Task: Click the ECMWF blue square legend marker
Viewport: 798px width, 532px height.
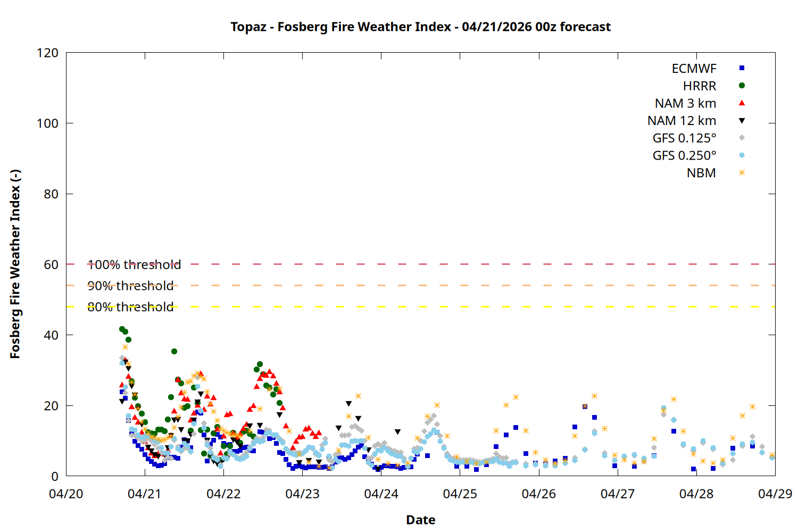Action: [x=742, y=68]
